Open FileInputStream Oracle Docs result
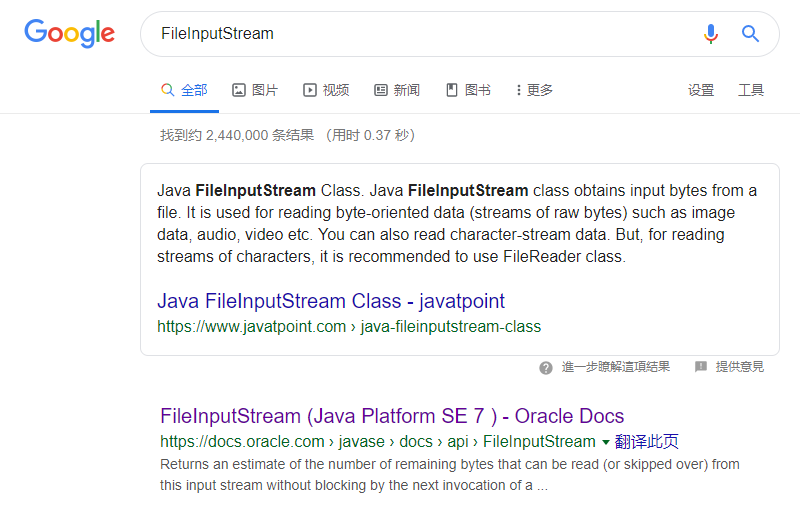This screenshot has width=800, height=505. 392,416
